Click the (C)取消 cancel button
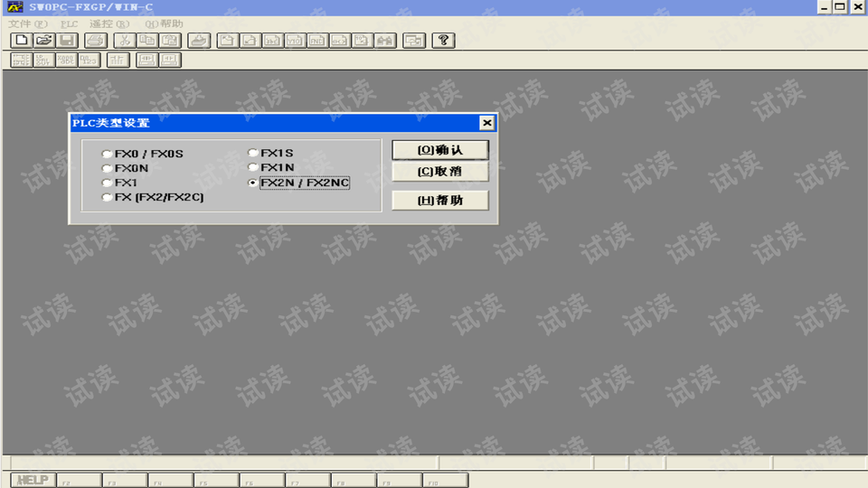The height and width of the screenshot is (488, 868). point(440,172)
